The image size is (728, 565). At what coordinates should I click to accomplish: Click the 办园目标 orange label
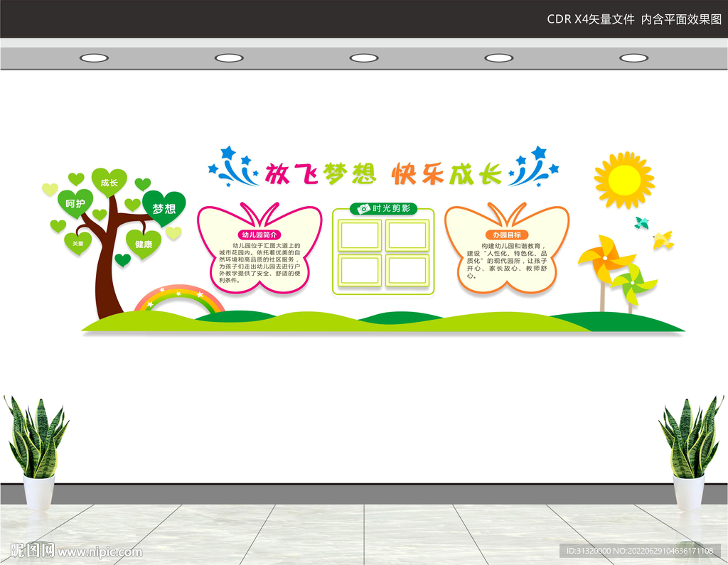pos(507,235)
